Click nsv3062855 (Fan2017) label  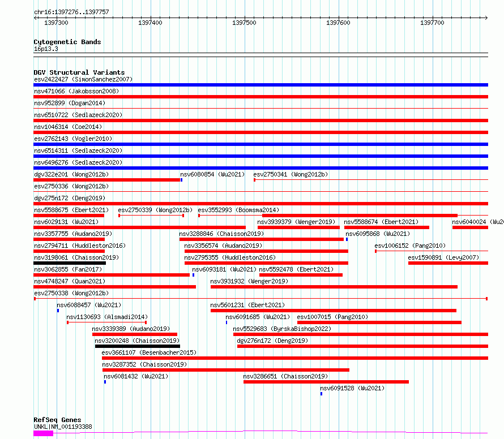[68, 269]
